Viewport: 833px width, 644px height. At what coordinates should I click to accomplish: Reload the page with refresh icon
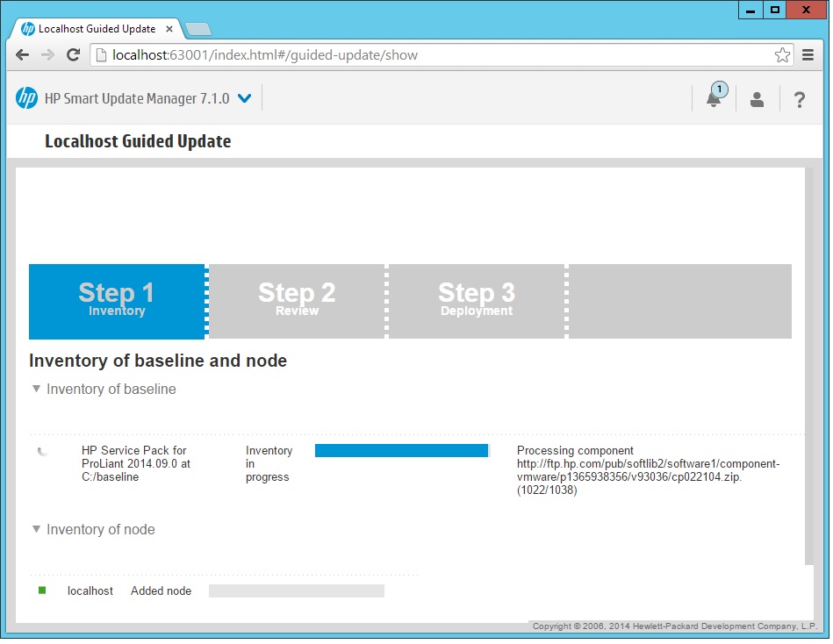(74, 55)
